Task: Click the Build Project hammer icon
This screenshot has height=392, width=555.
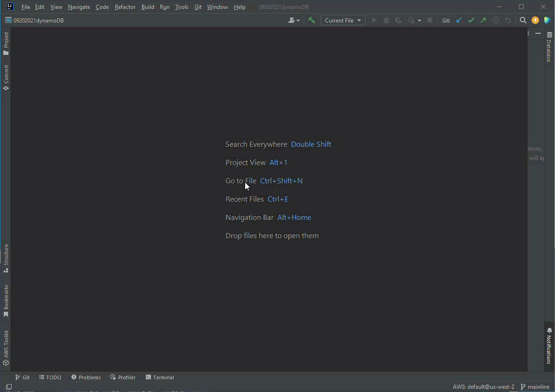Action: point(311,20)
